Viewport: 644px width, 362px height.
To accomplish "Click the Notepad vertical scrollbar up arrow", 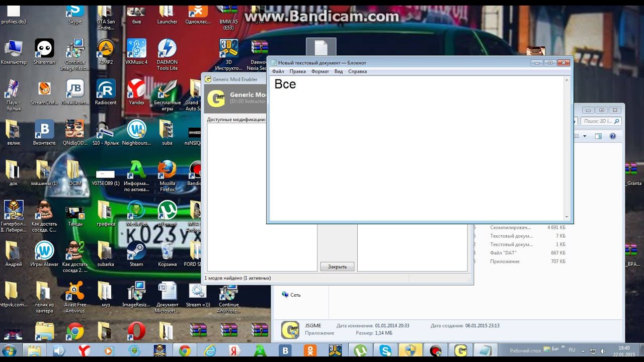I will [x=567, y=80].
